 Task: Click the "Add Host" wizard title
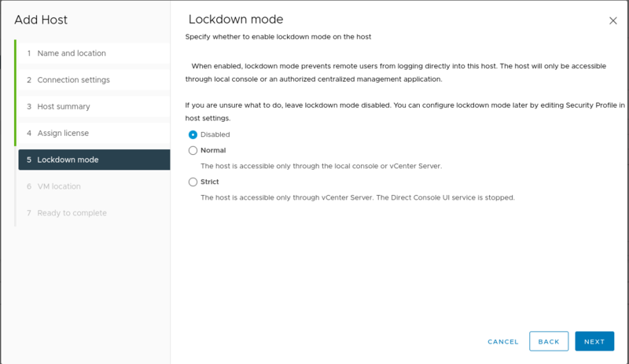tap(41, 19)
